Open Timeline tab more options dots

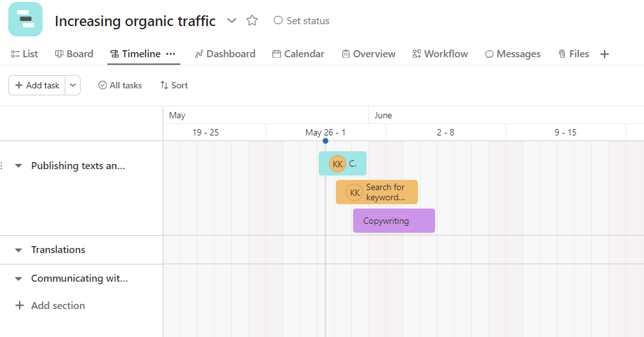click(x=170, y=54)
